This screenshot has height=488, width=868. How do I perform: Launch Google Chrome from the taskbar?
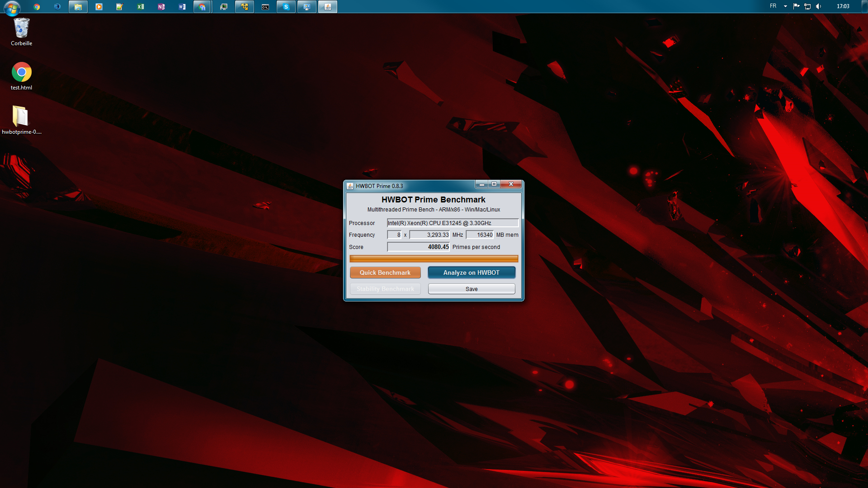point(37,7)
